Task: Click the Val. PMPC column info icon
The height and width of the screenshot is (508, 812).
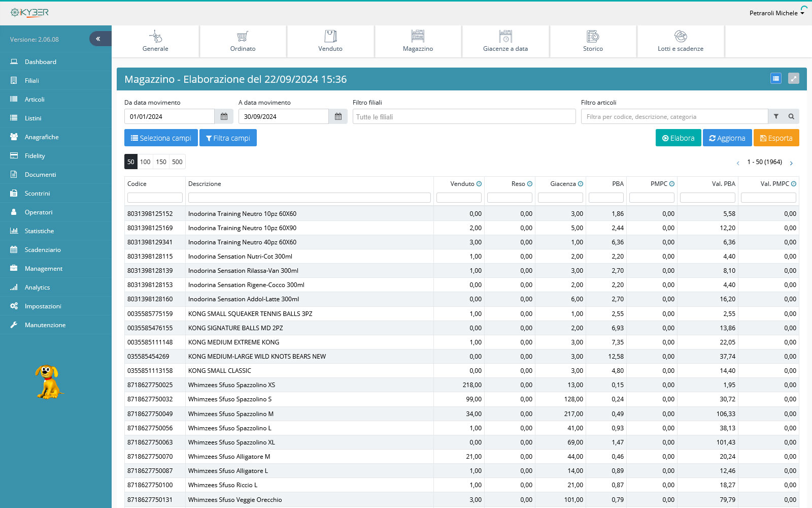Action: 794,184
